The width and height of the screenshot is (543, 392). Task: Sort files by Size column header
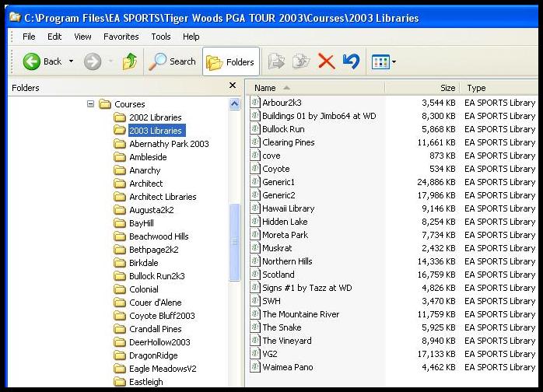click(x=422, y=88)
